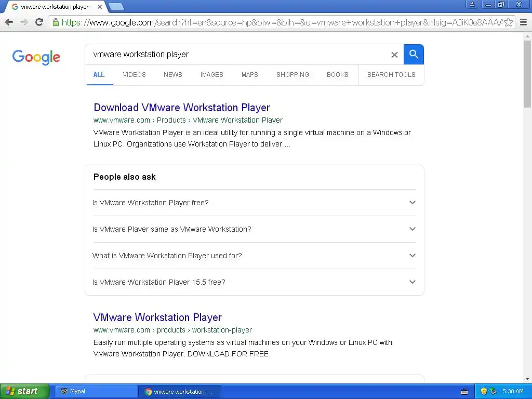Expand 'Is VMware Workstation Player 15.5 free?'
Viewport: 532px width, 399px height.
pyautogui.click(x=254, y=282)
